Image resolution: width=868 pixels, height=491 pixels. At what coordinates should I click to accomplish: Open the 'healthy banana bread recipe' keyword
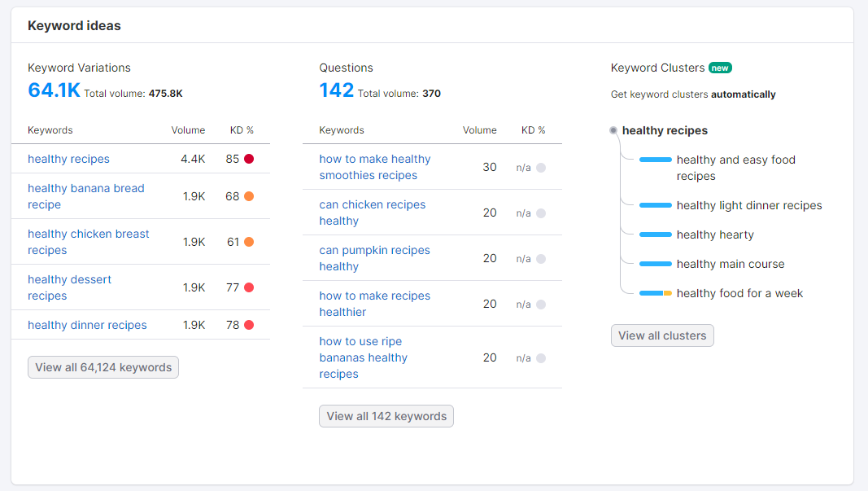click(85, 196)
